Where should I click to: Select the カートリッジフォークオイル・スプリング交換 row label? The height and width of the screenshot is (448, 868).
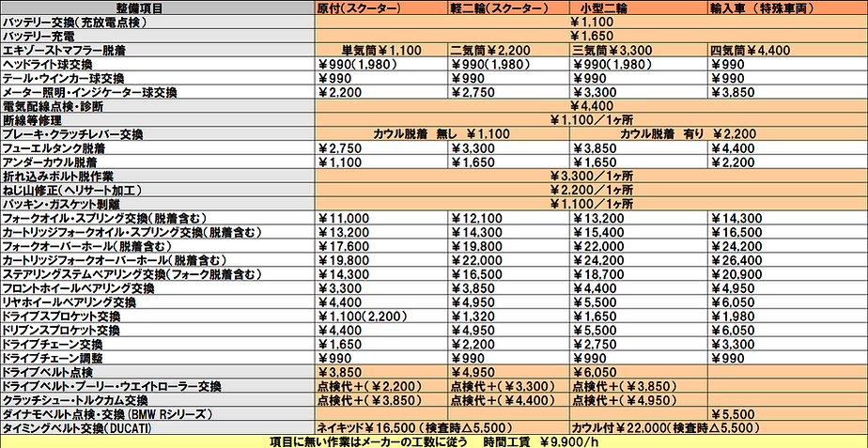click(x=157, y=231)
